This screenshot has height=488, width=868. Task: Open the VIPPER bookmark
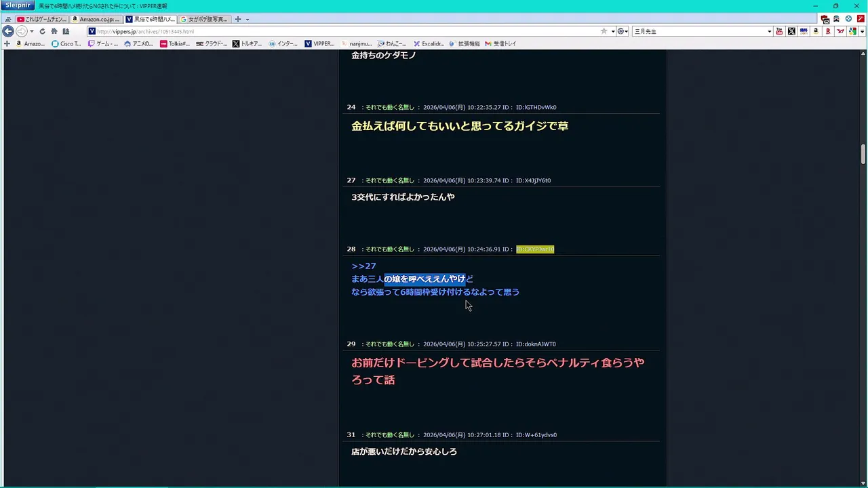click(x=319, y=43)
